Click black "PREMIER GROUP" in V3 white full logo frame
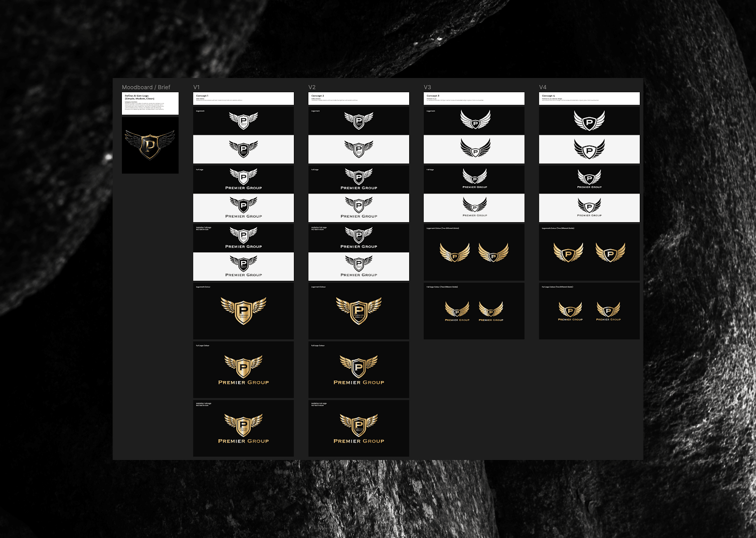Image resolution: width=756 pixels, height=538 pixels. (x=475, y=216)
